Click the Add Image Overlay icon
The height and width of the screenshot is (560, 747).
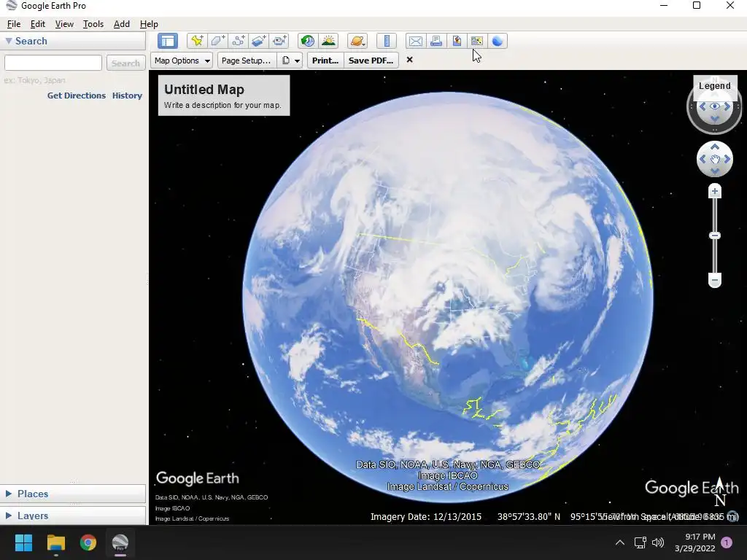click(259, 41)
